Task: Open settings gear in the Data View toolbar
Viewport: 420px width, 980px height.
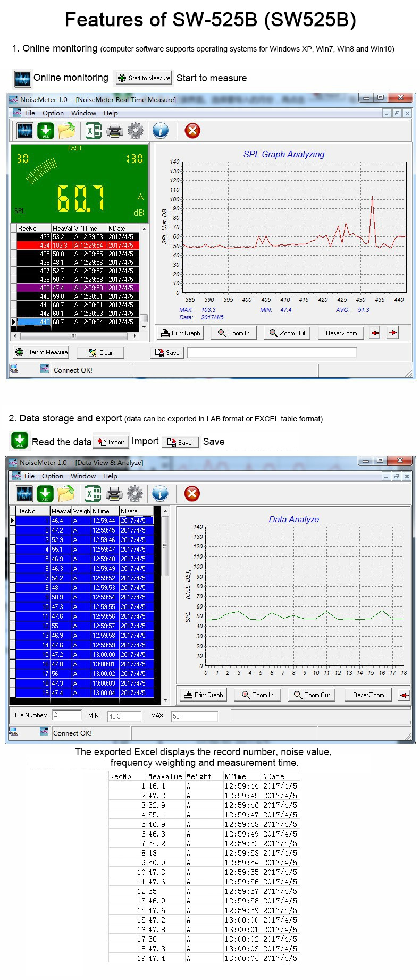Action: [x=135, y=494]
